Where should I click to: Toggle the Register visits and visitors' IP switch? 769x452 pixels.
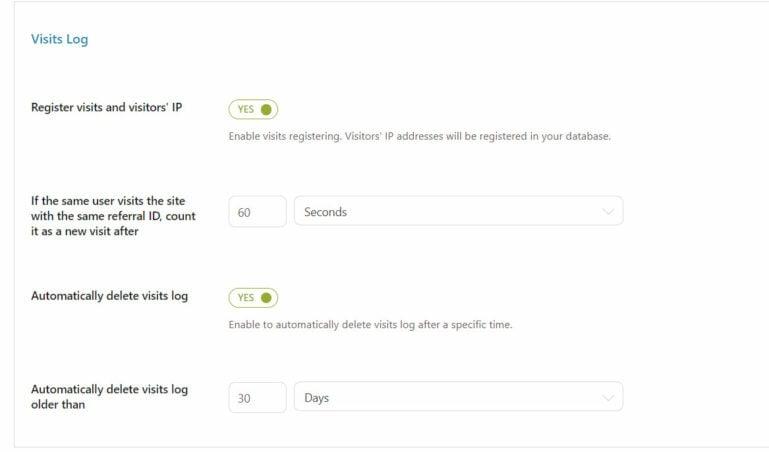click(x=253, y=109)
